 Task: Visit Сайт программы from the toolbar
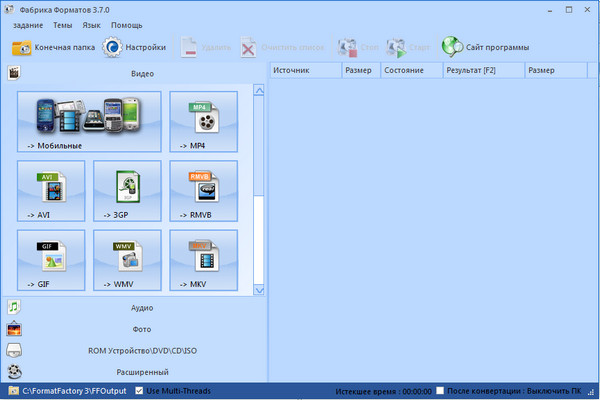pos(485,47)
